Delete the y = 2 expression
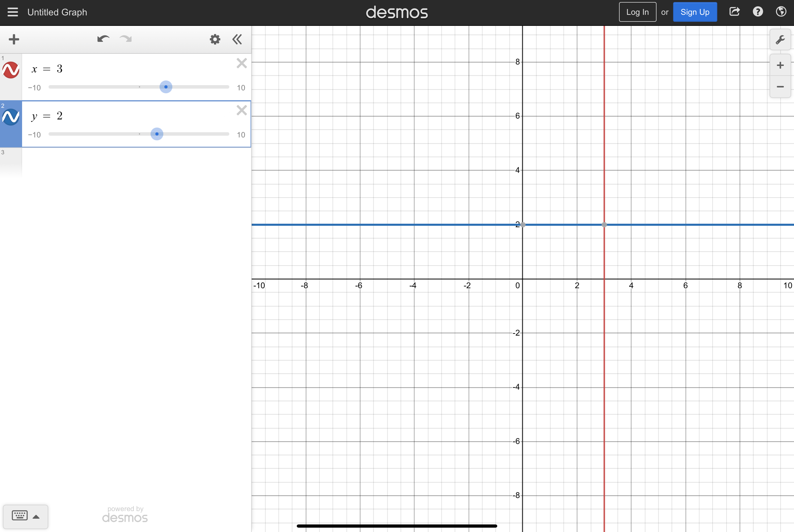The height and width of the screenshot is (532, 794). tap(242, 110)
